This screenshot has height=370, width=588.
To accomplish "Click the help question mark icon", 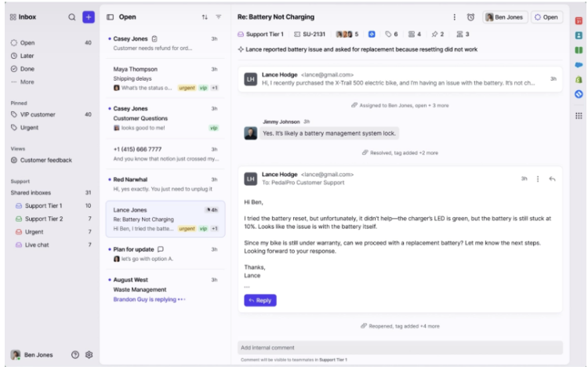I will pos(75,354).
